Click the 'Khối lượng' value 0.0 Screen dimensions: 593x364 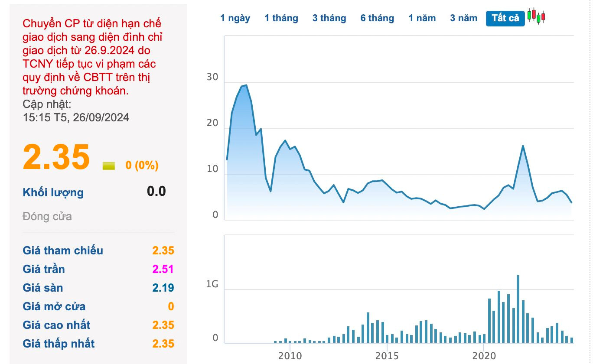[156, 191]
